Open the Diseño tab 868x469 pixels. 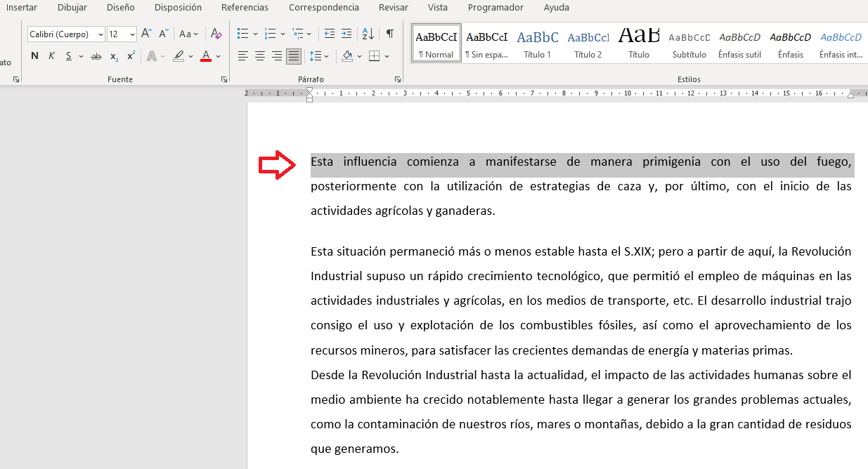point(121,8)
